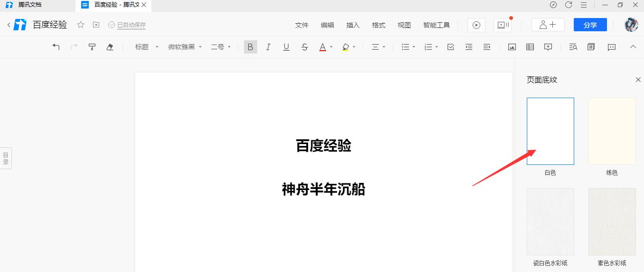Click the insert image icon
The width and height of the screenshot is (644, 272).
point(512,47)
